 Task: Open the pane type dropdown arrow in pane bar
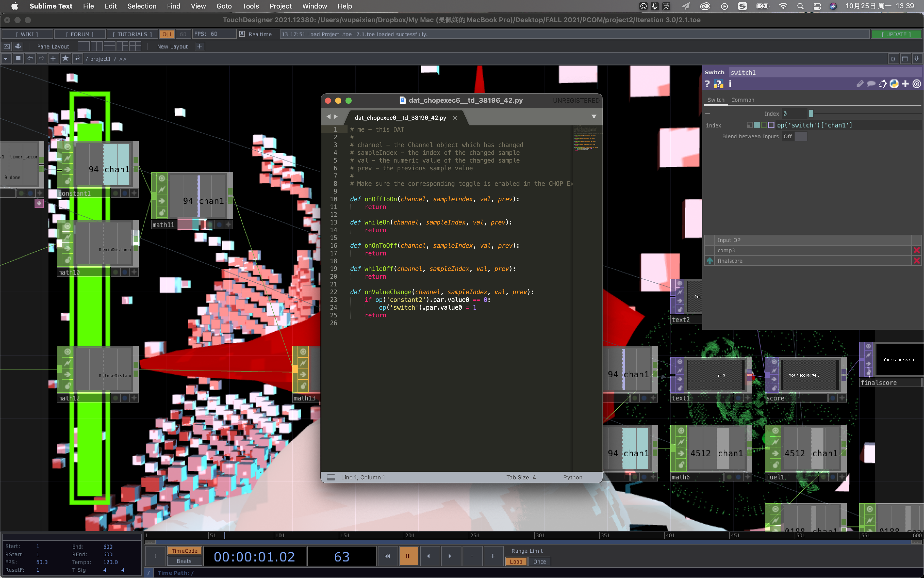pos(6,59)
